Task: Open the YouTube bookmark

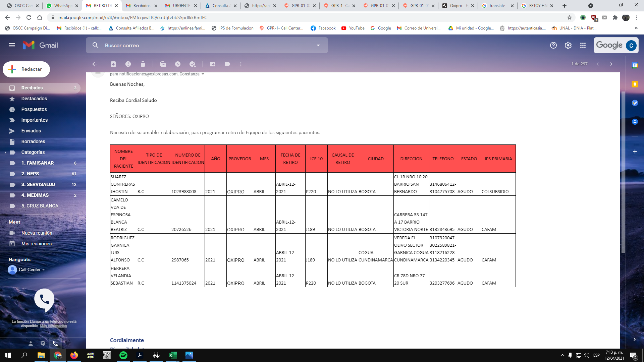Action: 353,28
